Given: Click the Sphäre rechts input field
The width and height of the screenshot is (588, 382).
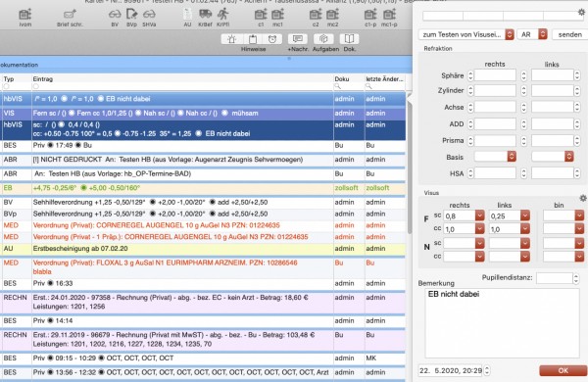Looking at the screenshot, I should tap(495, 75).
